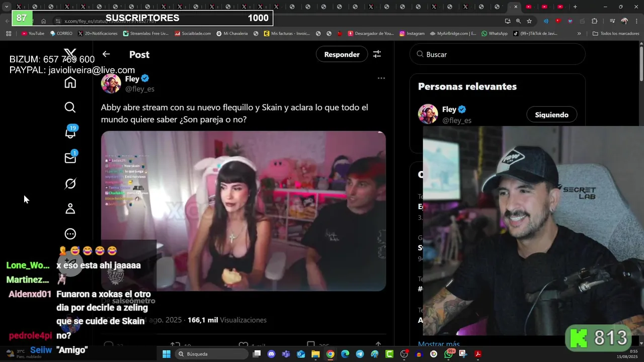Click the 166,1 mil Visualizaciones text
Screen dimensions: 644x362
[x=227, y=320]
